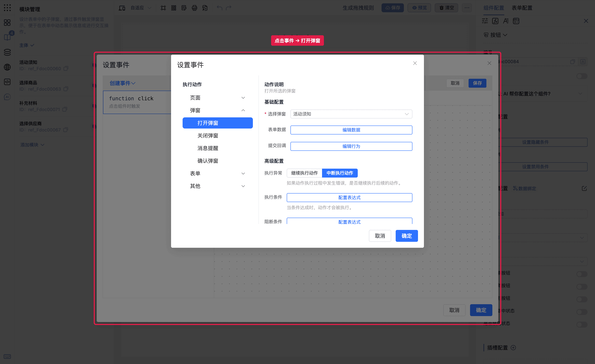
Task: Click the keyboard shortcuts icon
Action: pos(7,357)
